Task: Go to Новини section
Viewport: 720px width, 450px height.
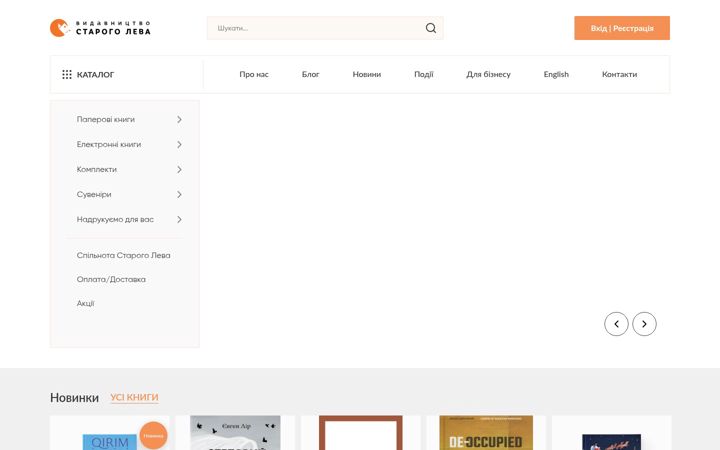Action: 366,74
